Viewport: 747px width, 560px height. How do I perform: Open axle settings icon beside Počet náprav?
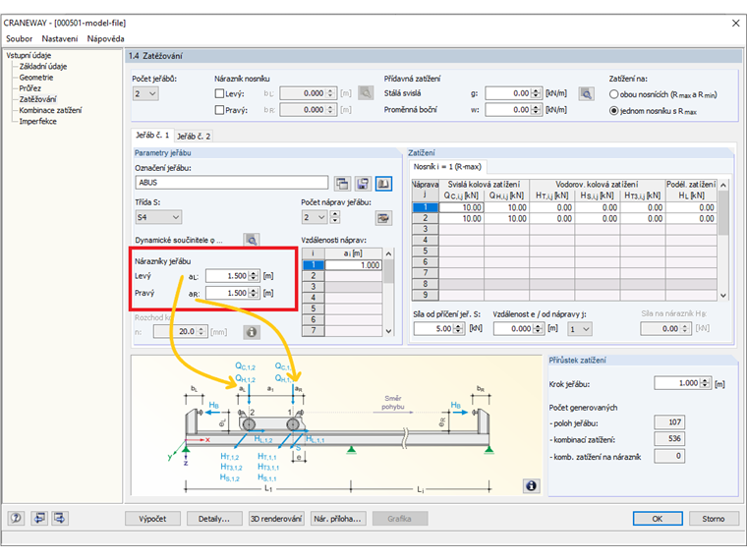pos(383,218)
